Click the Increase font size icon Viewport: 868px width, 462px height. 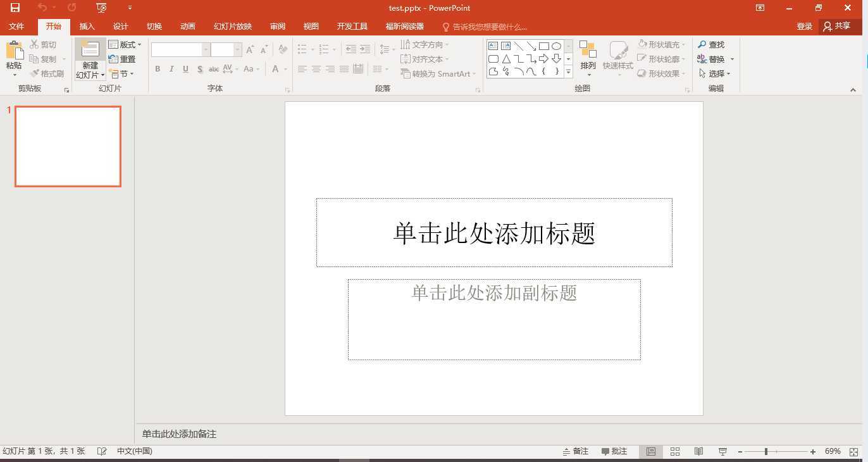coord(250,49)
